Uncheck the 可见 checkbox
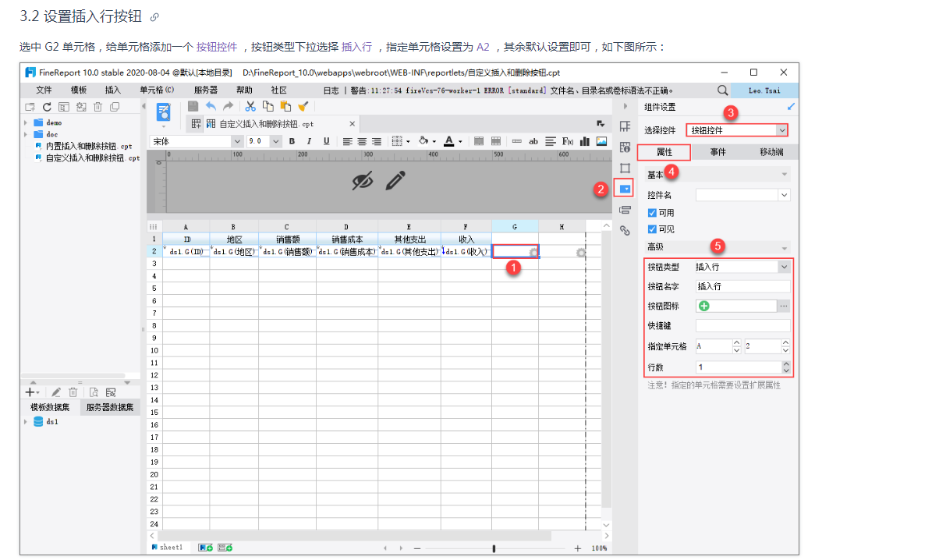 [652, 229]
